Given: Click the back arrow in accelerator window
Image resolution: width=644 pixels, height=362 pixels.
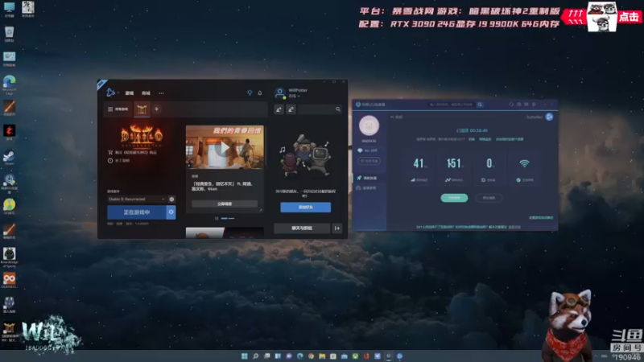Looking at the screenshot, I should [x=392, y=117].
